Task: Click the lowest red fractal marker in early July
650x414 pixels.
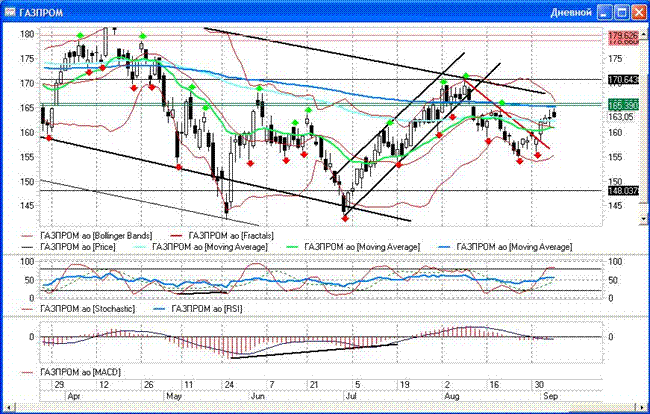Action: tap(345, 218)
